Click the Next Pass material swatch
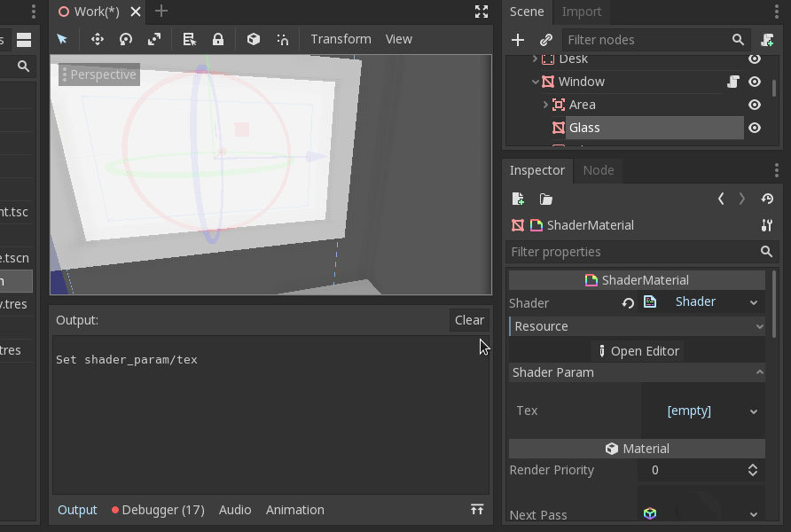This screenshot has width=791, height=532. (x=650, y=513)
